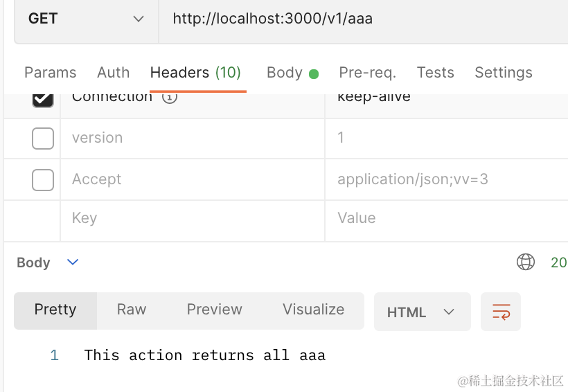Screen dimensions: 568x392
Task: Open the GET method dropdown
Action: (86, 19)
